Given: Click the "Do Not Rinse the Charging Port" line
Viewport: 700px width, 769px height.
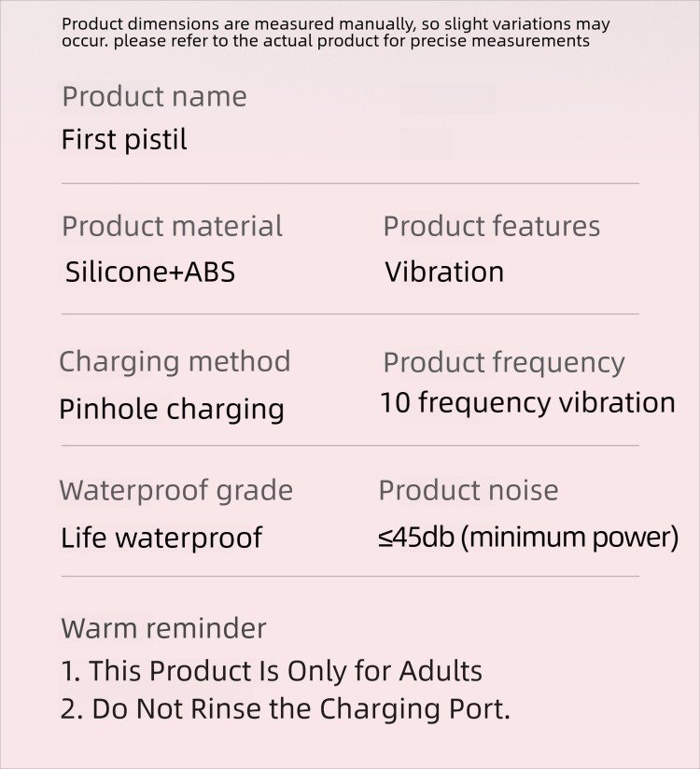Looking at the screenshot, I should click(286, 709).
